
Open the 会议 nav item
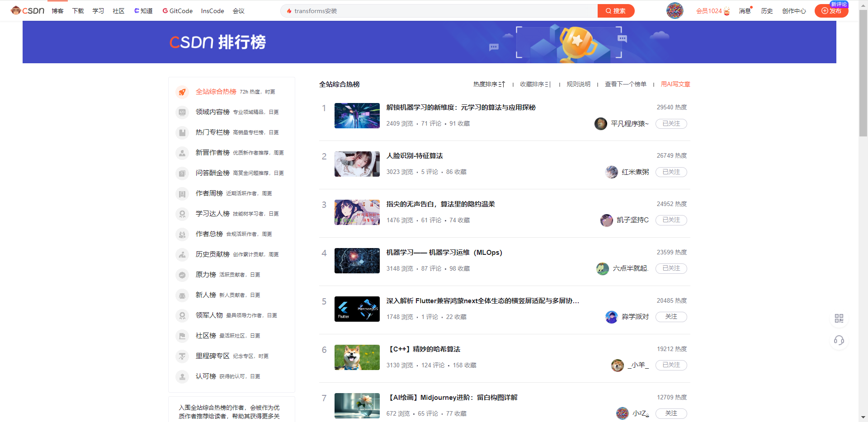coord(239,11)
